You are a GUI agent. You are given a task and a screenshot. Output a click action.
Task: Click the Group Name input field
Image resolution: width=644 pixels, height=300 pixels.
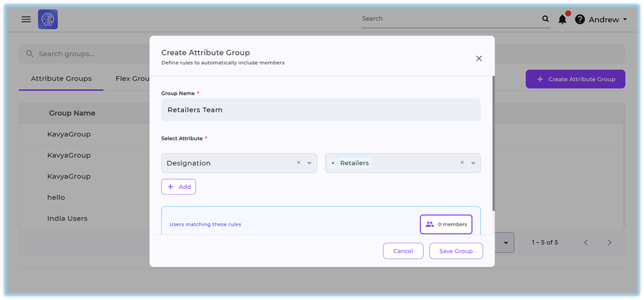320,110
